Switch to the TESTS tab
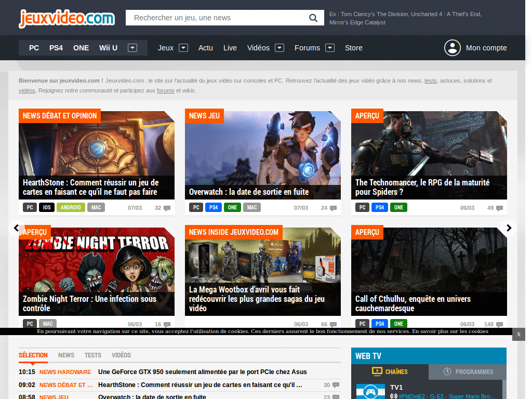The height and width of the screenshot is (399, 532). [x=93, y=355]
